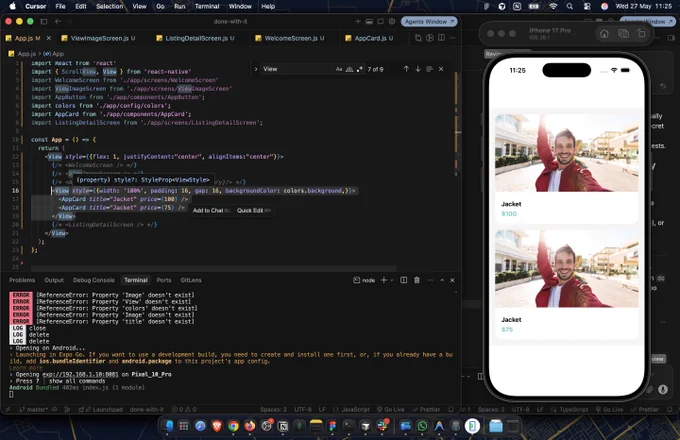Expand the replace field in find widget

point(255,69)
